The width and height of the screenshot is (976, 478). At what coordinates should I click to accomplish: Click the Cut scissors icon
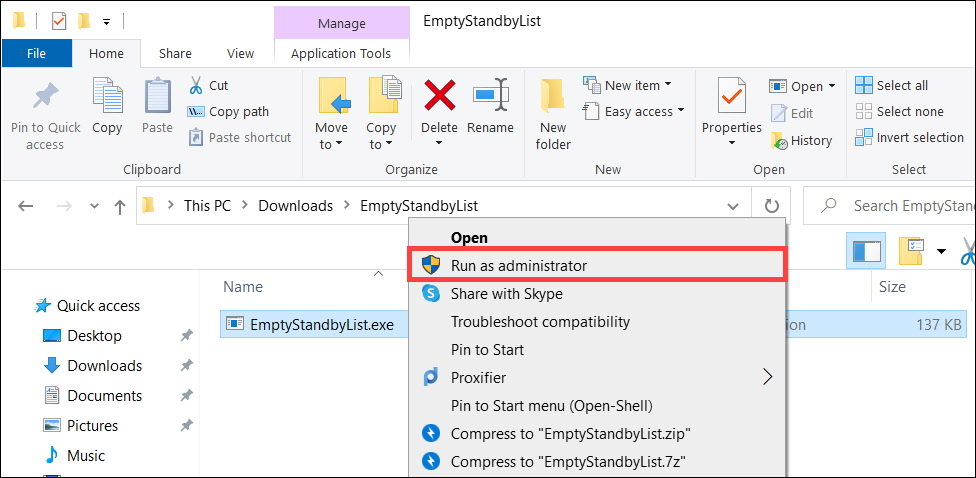(194, 86)
